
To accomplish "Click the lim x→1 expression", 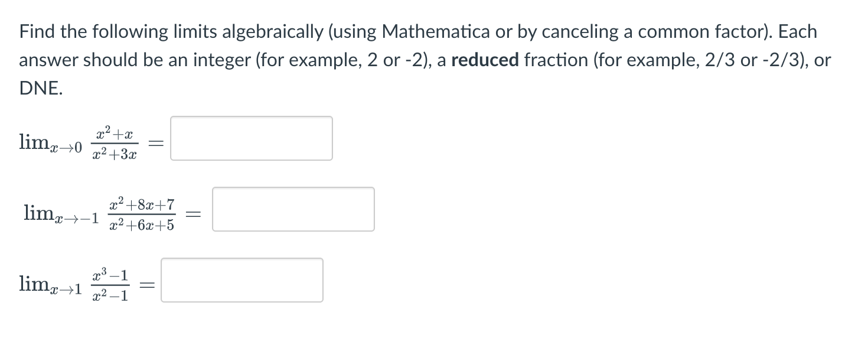I will [50, 284].
